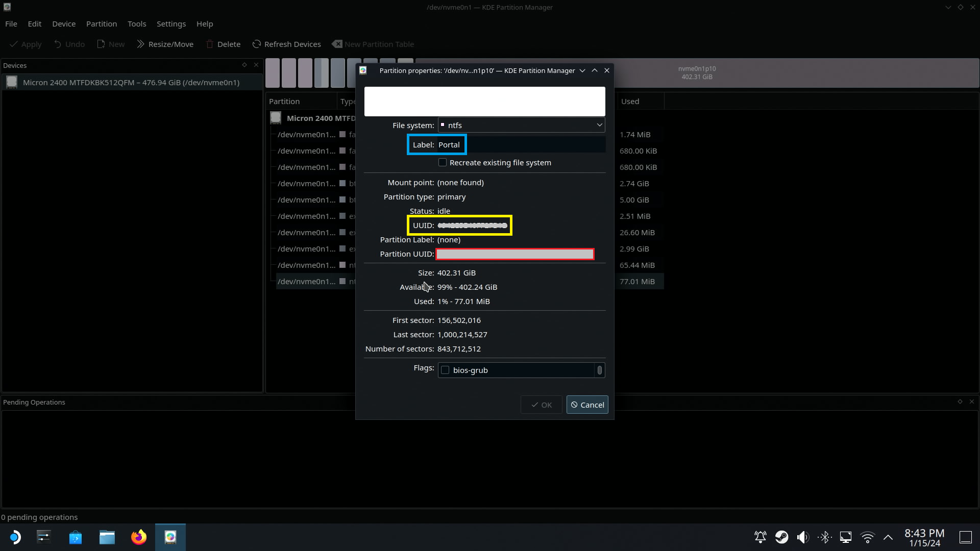Screen dimensions: 980x551
Task: Enable Recreate existing file system checkbox
Action: click(443, 163)
